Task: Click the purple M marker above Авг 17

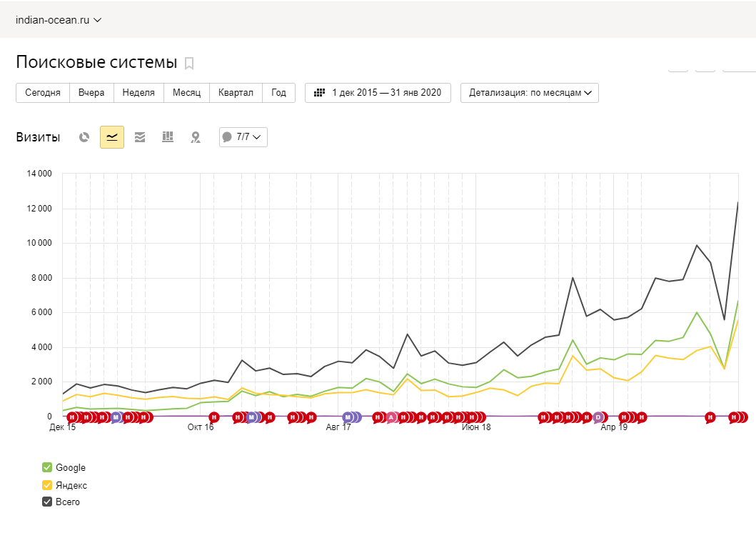Action: (x=348, y=417)
